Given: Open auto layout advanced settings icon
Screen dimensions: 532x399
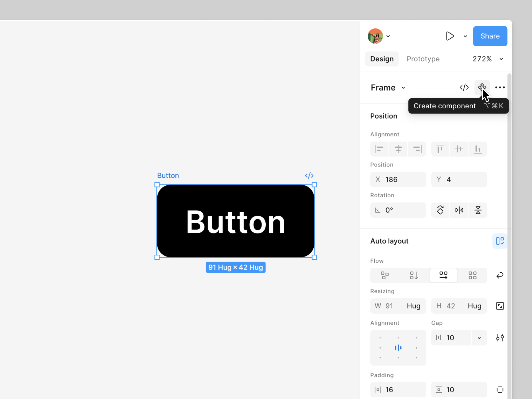Looking at the screenshot, I should pyautogui.click(x=500, y=338).
